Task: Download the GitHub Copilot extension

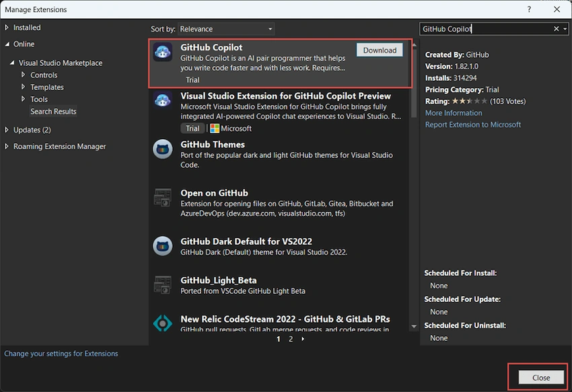Action: [x=380, y=50]
